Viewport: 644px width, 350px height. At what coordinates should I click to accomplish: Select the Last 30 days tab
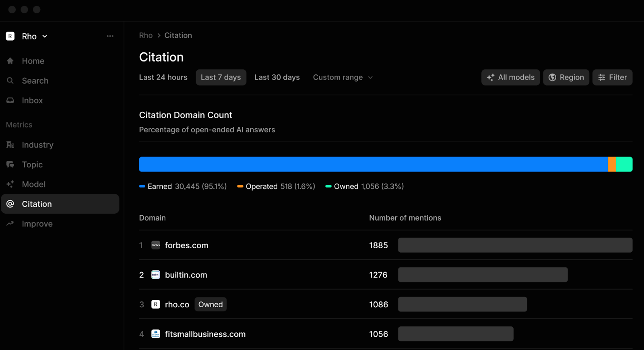pyautogui.click(x=277, y=78)
